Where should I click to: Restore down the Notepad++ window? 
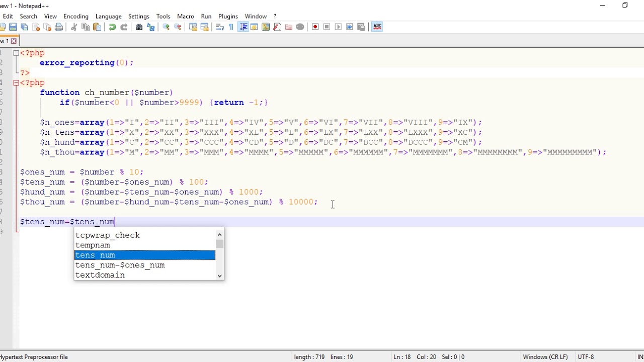click(625, 6)
